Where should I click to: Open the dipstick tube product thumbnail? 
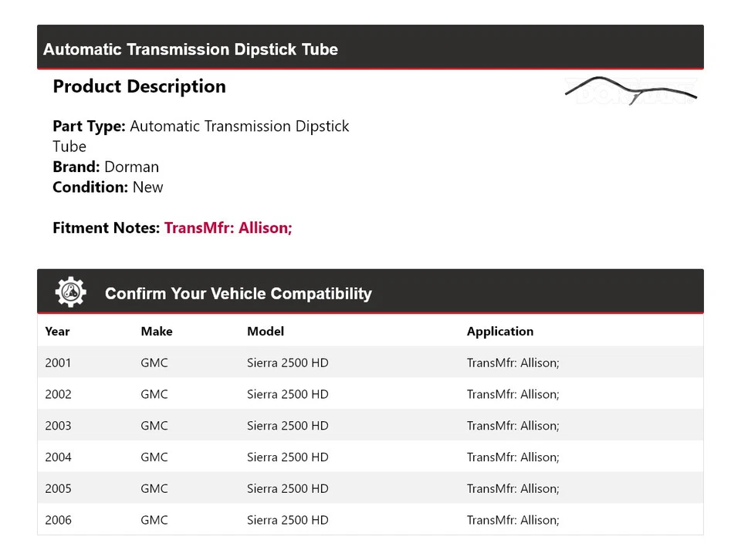click(x=631, y=90)
